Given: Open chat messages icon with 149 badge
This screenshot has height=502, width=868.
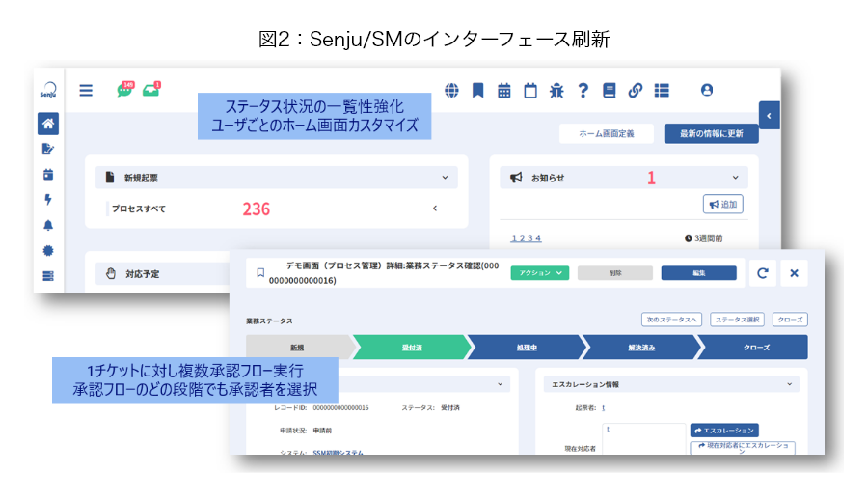Looking at the screenshot, I should point(125,89).
